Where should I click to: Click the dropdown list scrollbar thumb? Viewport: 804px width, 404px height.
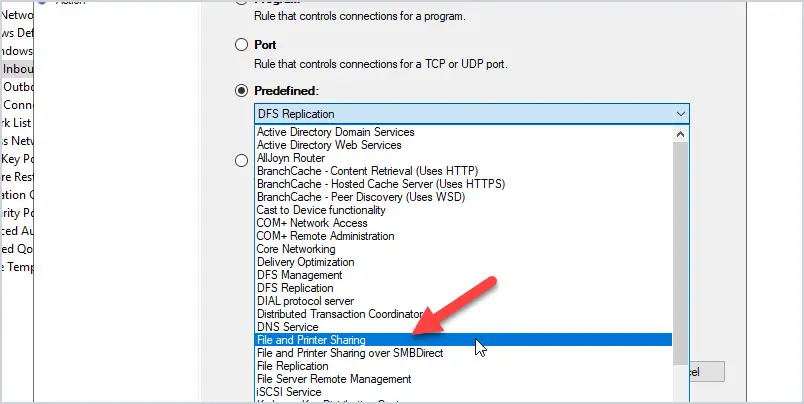click(680, 253)
